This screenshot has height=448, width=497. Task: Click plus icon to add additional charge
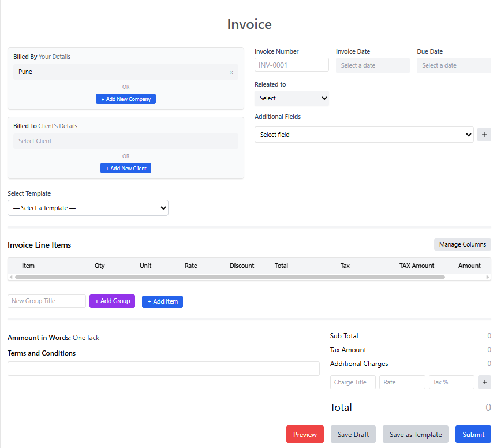point(484,382)
